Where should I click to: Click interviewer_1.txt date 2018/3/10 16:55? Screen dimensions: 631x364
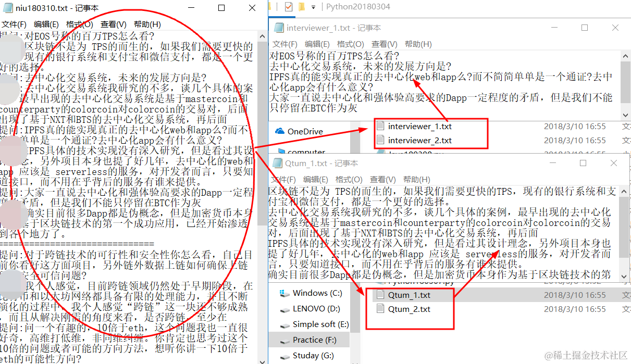(x=575, y=126)
